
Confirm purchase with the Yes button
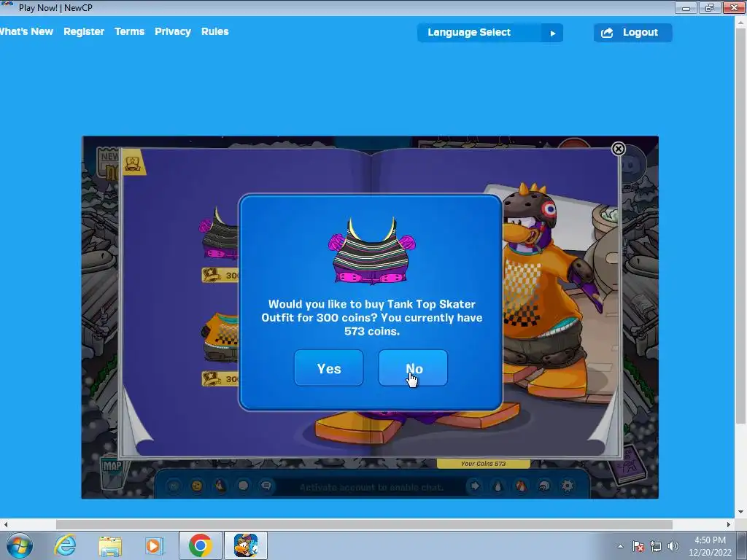pos(329,368)
